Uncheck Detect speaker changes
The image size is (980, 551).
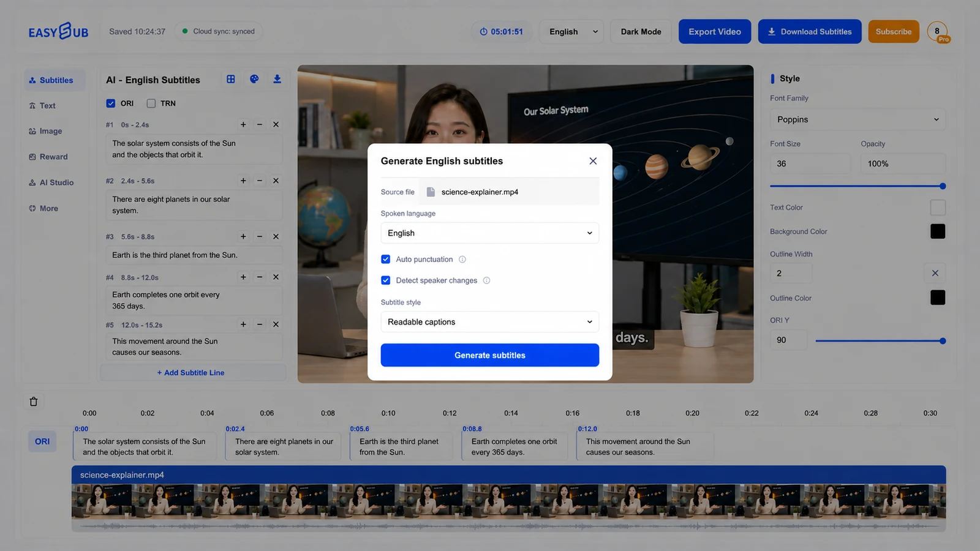coord(385,280)
